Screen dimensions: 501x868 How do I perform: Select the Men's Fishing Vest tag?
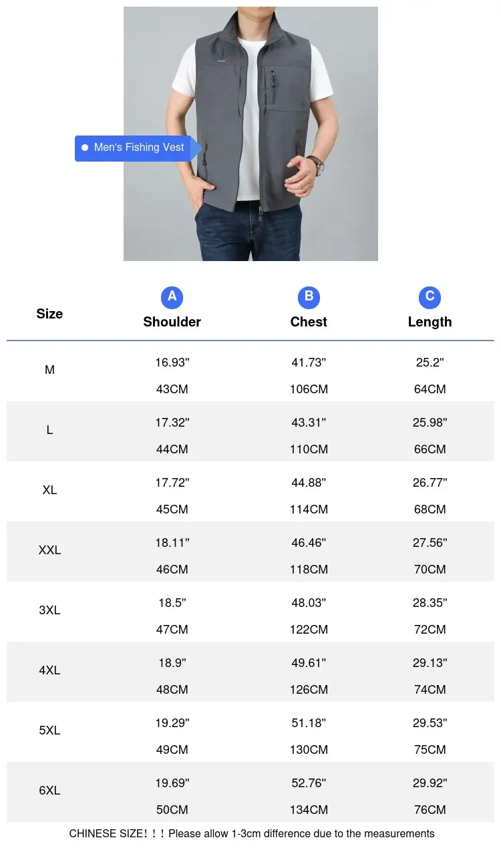[138, 148]
